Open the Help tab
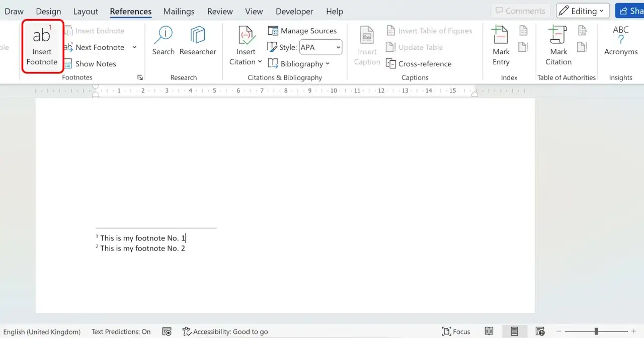 335,11
